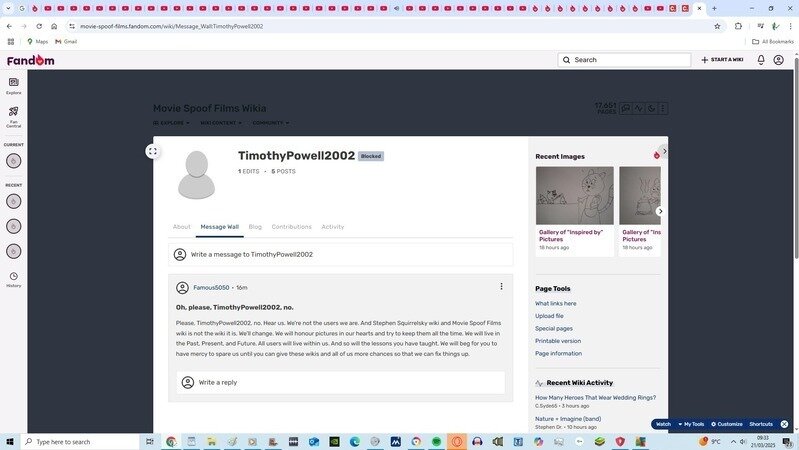
Task: Switch to the Contributions tab
Action: click(291, 227)
